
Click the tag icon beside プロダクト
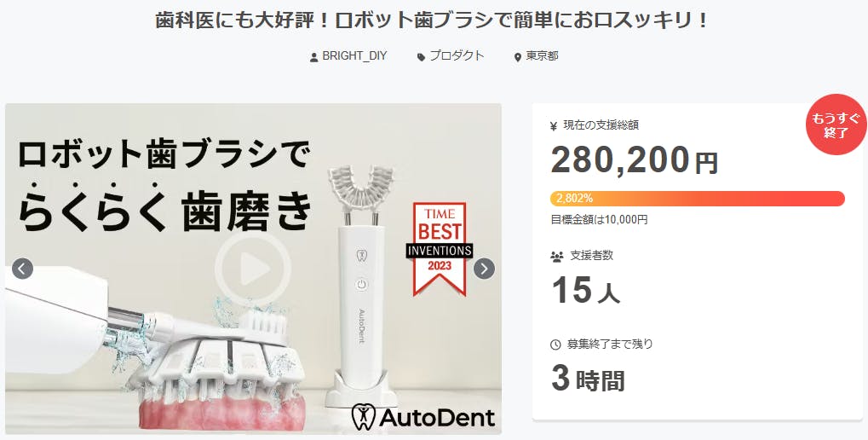click(x=422, y=57)
